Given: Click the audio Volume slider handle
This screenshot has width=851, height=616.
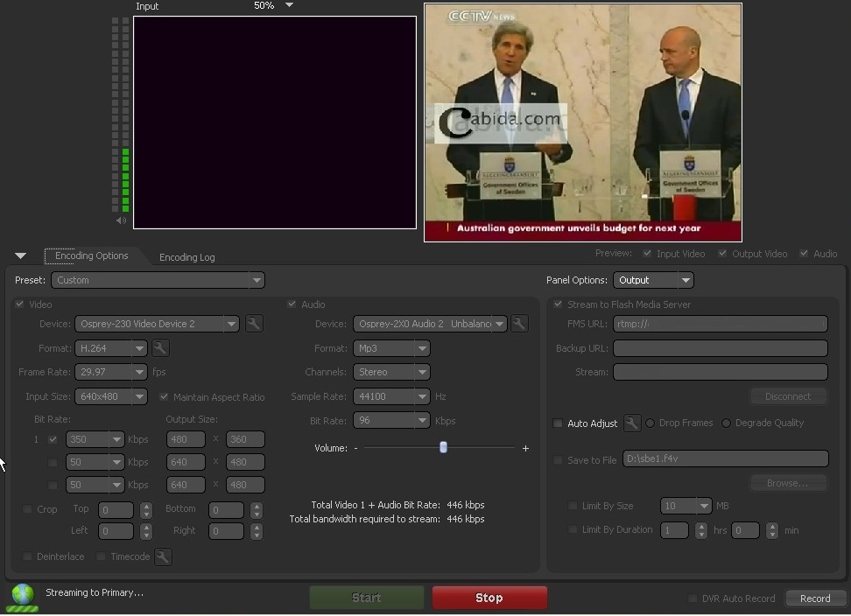Looking at the screenshot, I should (x=443, y=447).
